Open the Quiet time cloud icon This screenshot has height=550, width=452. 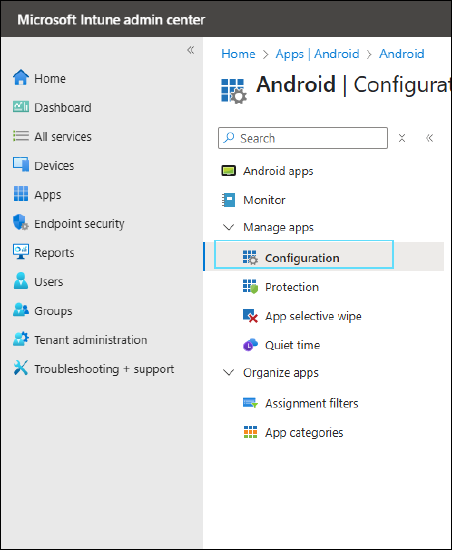(250, 345)
